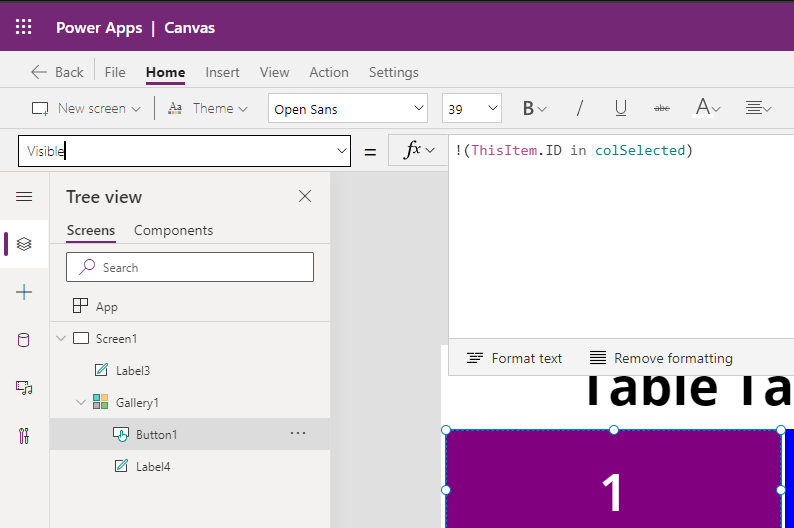
Task: Switch to the Home tab
Action: click(165, 72)
